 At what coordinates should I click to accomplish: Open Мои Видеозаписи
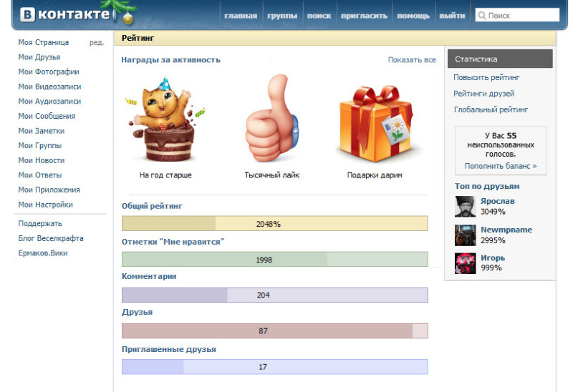(x=49, y=87)
